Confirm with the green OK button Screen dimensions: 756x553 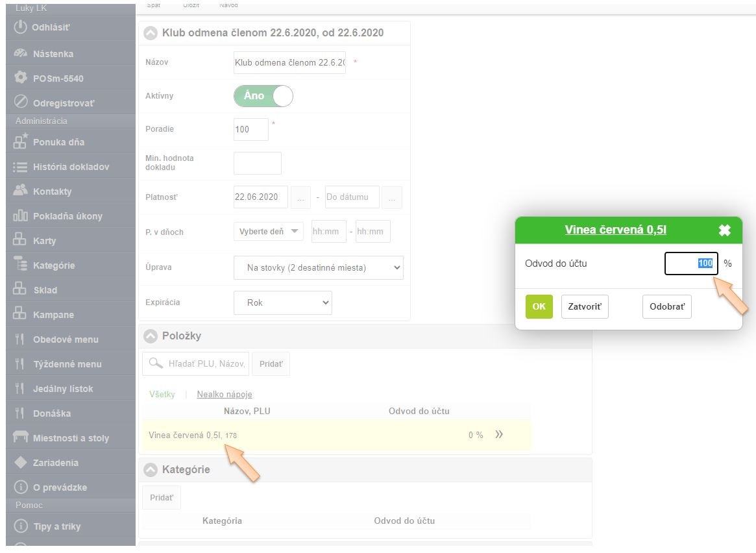coord(539,306)
